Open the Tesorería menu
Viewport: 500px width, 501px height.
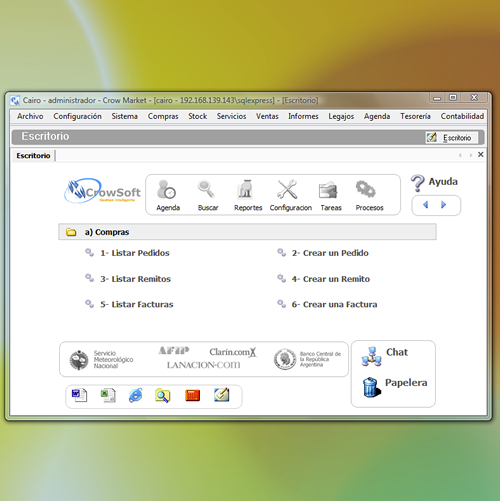coord(415,116)
